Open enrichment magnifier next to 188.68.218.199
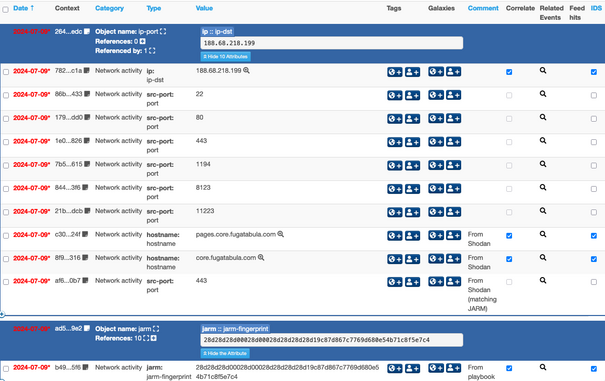The image size is (605, 381). coord(246,71)
